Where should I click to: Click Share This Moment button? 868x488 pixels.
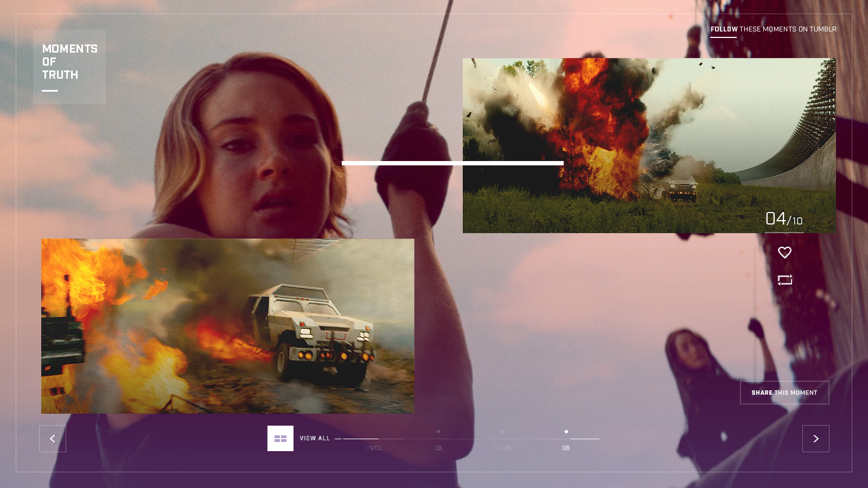pyautogui.click(x=784, y=393)
